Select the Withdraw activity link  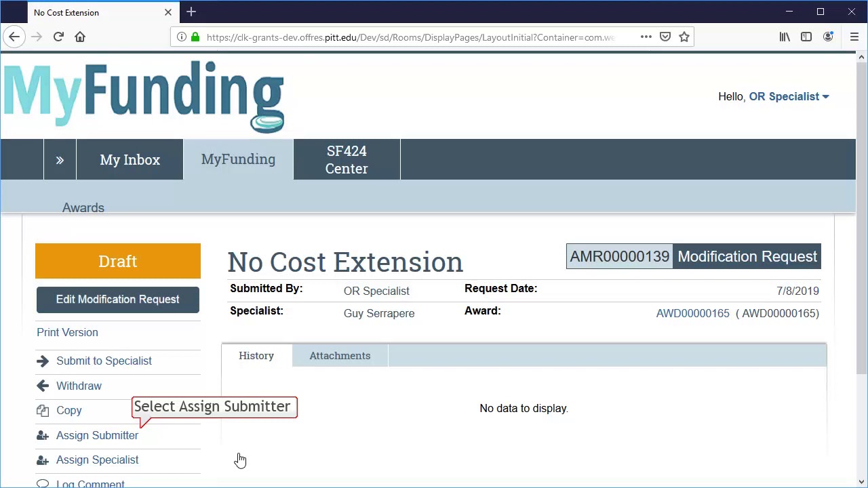click(x=79, y=386)
